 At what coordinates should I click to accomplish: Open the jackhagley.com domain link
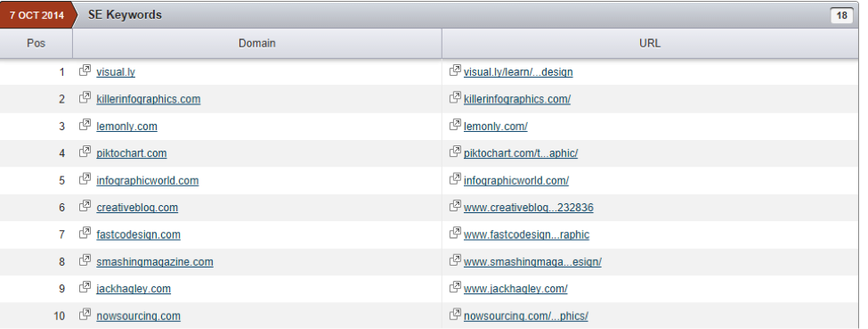pyautogui.click(x=134, y=289)
